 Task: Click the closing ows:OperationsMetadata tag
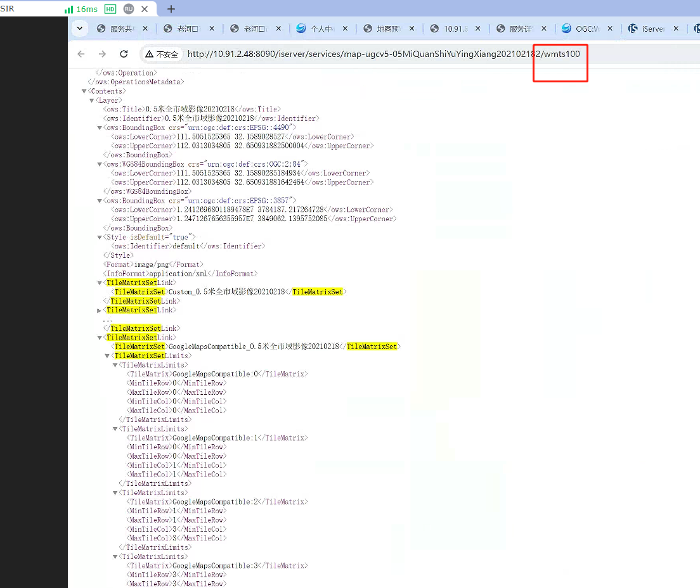(136, 82)
